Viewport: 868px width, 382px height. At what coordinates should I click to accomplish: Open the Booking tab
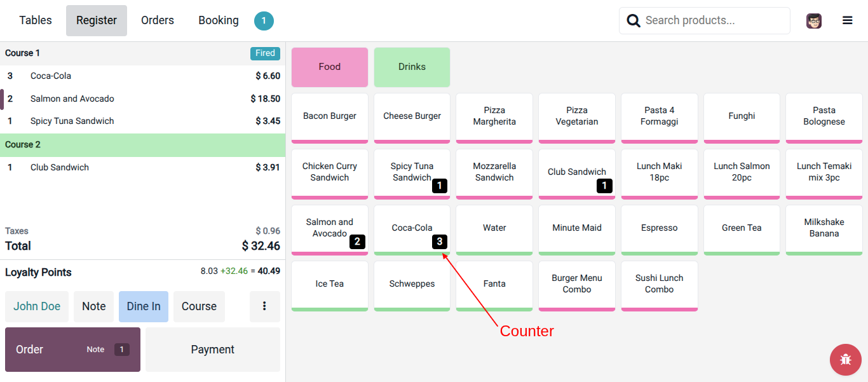click(219, 20)
